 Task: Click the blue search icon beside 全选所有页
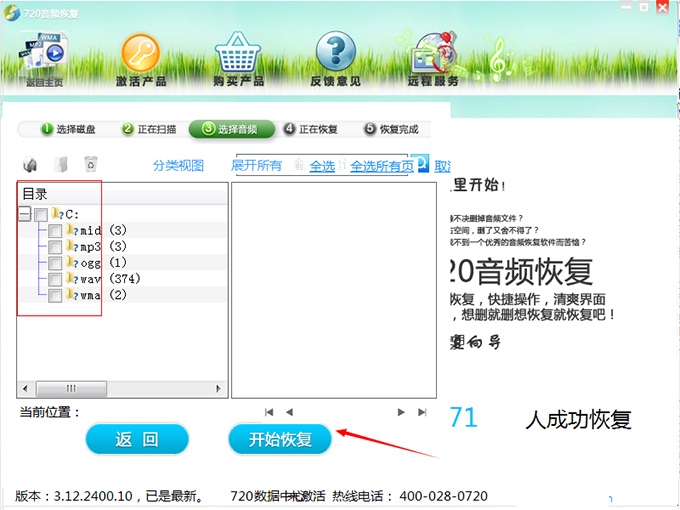click(x=421, y=163)
